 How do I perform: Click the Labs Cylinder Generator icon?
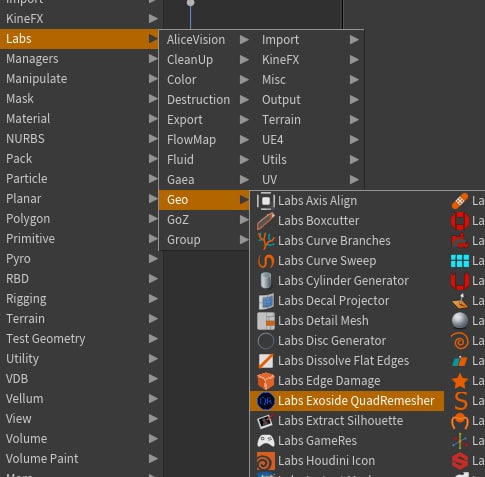266,281
